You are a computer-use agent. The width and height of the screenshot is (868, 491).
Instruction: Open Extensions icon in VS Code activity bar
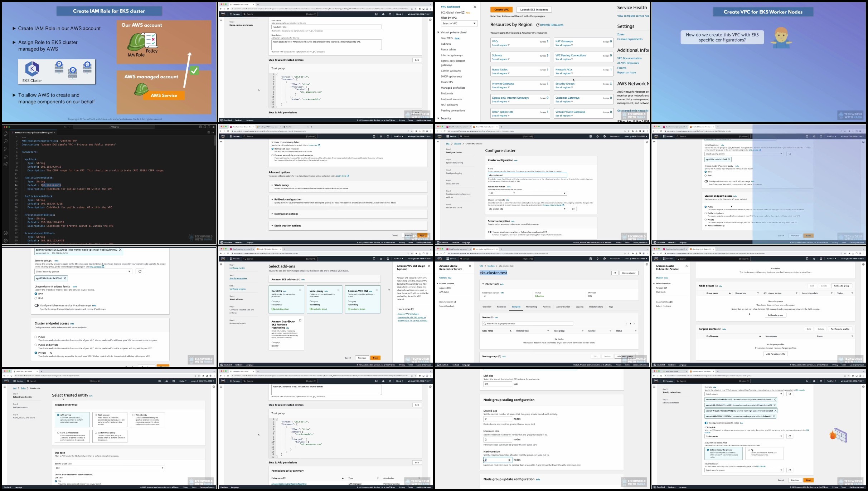click(x=6, y=165)
